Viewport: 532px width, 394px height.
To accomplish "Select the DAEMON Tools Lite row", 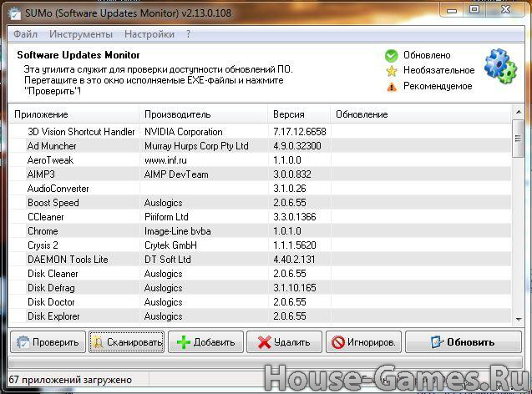I will coord(261,260).
